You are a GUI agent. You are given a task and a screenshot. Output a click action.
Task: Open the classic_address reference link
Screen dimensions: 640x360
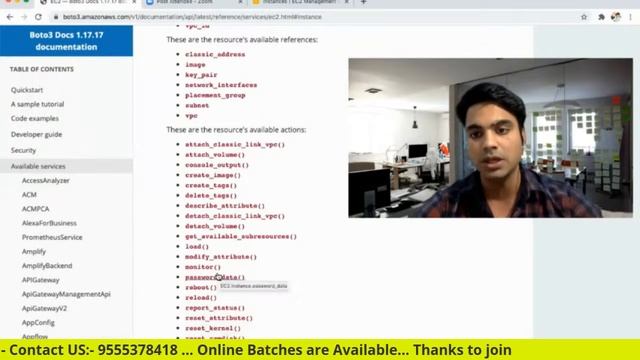point(215,54)
